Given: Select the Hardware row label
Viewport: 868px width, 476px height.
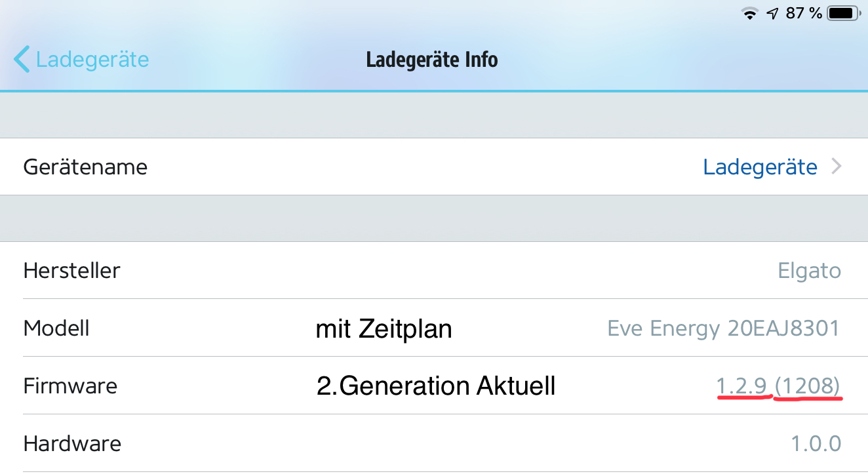Looking at the screenshot, I should pyautogui.click(x=72, y=443).
